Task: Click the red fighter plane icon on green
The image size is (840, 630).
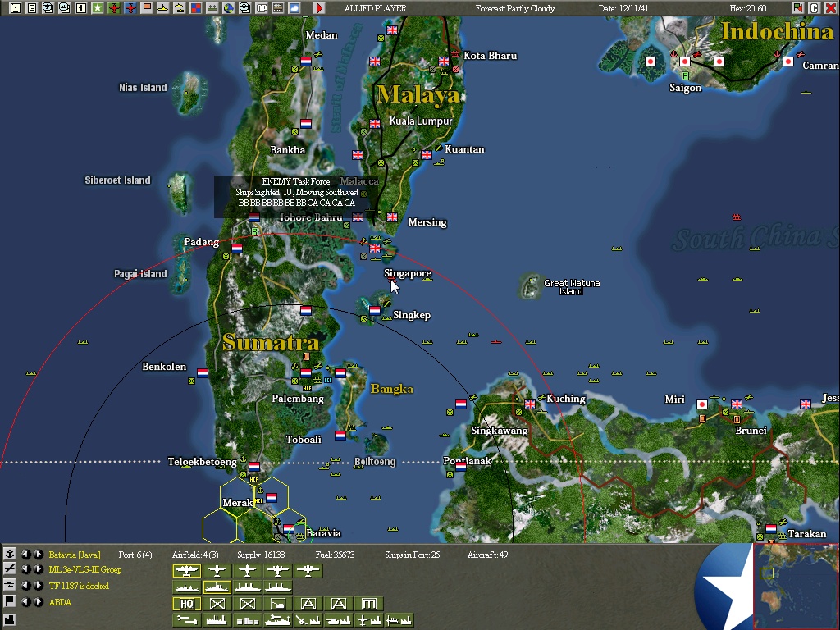Action: coord(114,8)
